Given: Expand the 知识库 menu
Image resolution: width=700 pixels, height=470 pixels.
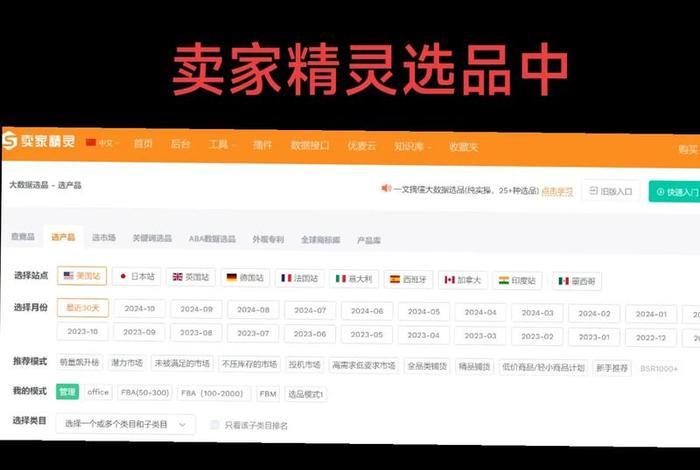Looking at the screenshot, I should [412, 146].
